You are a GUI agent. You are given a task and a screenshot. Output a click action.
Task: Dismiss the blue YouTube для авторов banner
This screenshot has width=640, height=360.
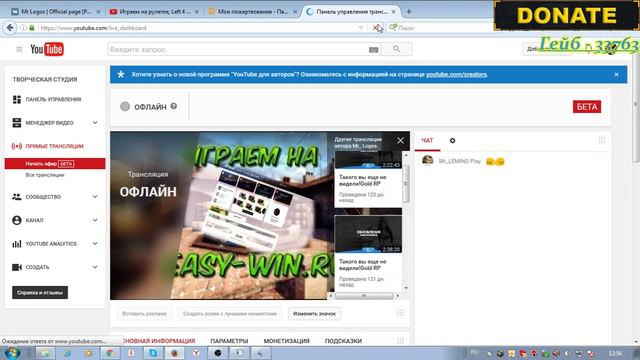tap(616, 75)
